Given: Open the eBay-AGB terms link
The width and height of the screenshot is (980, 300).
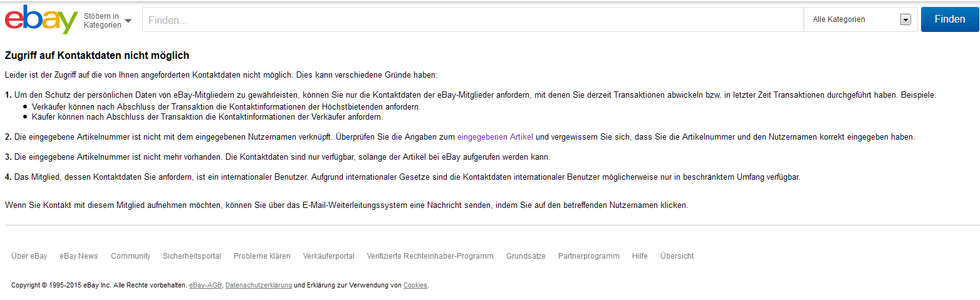Looking at the screenshot, I should point(205,286).
